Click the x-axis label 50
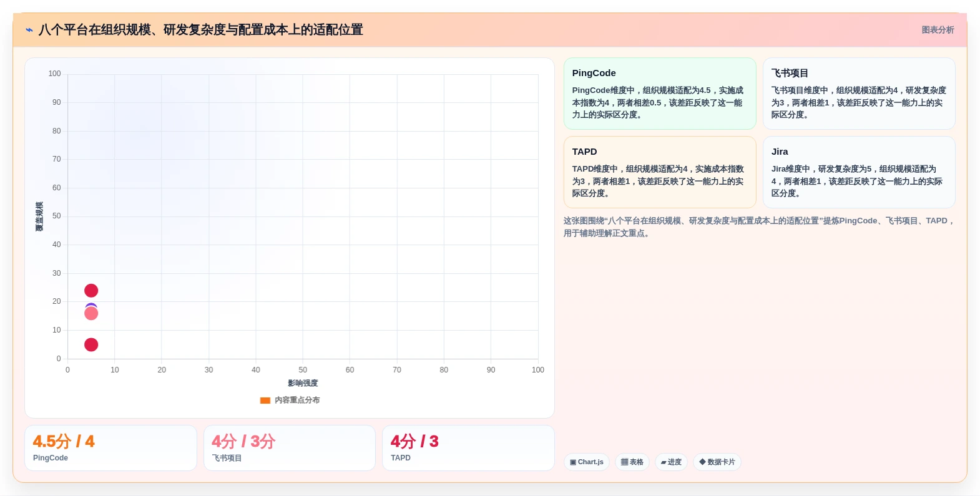 tap(303, 370)
